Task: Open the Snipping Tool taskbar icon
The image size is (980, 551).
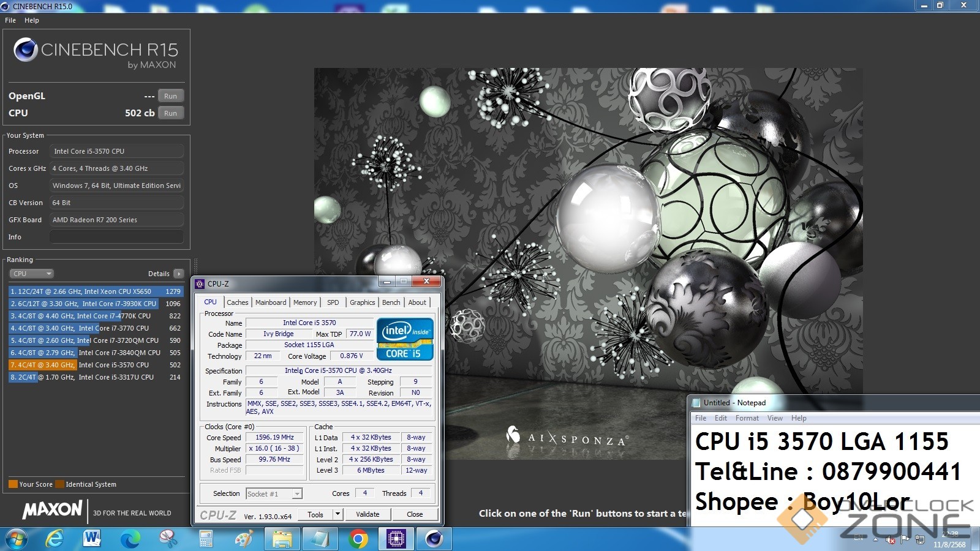Action: (x=168, y=539)
